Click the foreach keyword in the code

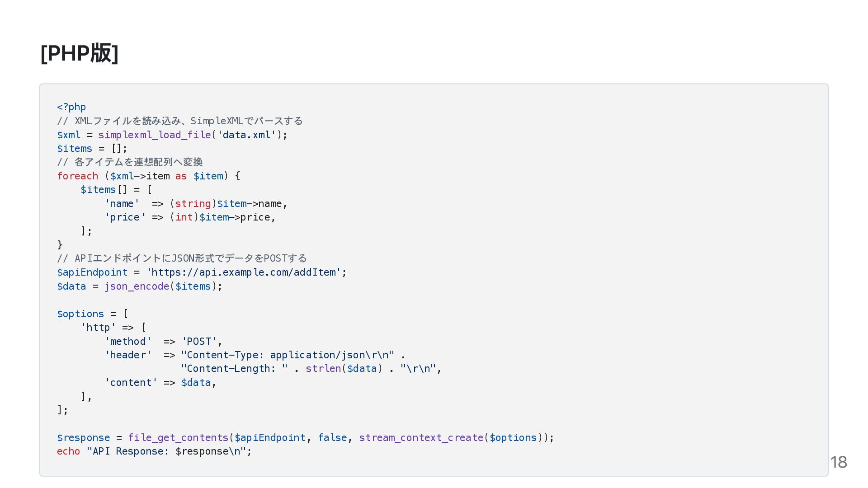pyautogui.click(x=77, y=176)
